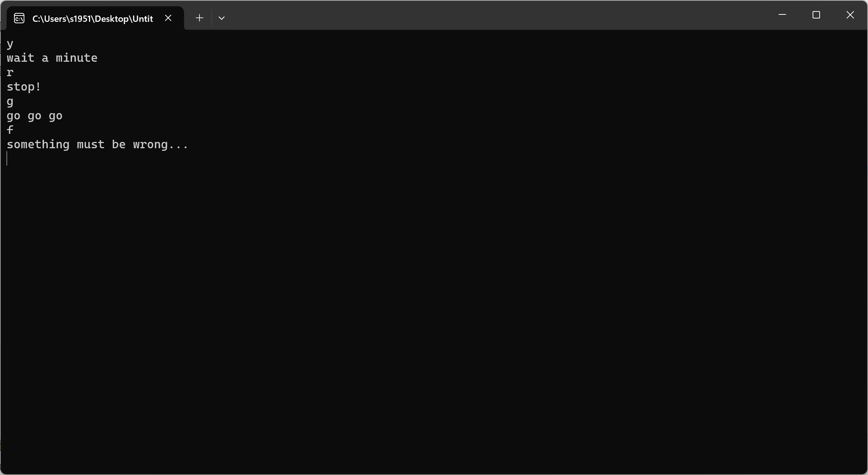Click the "go go go" output line

(x=34, y=116)
